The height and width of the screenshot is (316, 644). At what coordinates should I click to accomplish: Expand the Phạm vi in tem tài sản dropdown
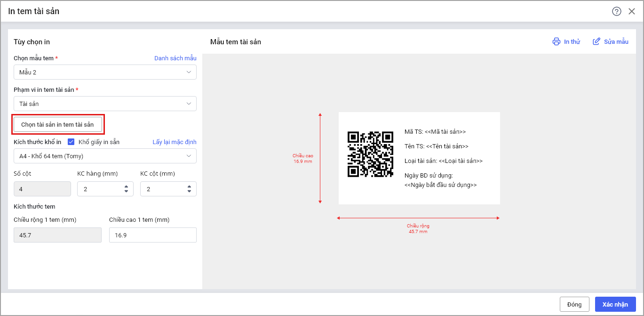[105, 104]
